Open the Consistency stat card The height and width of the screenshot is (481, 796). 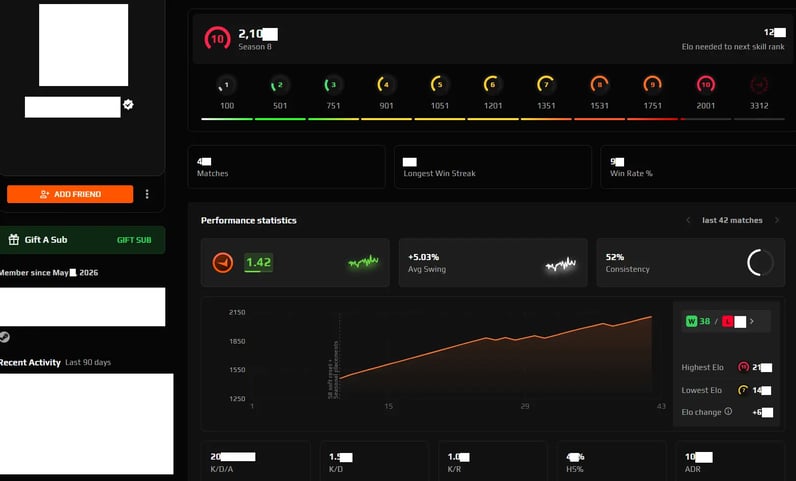coord(690,263)
